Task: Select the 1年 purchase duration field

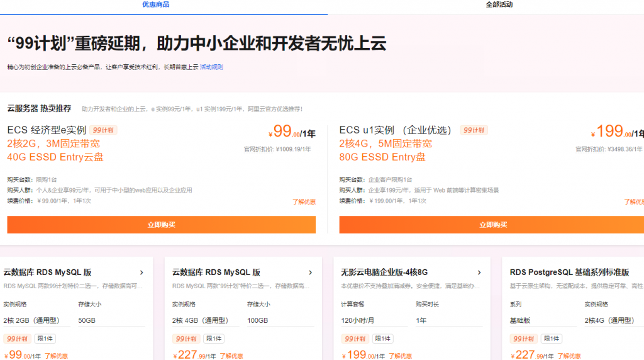Action: pyautogui.click(x=422, y=320)
